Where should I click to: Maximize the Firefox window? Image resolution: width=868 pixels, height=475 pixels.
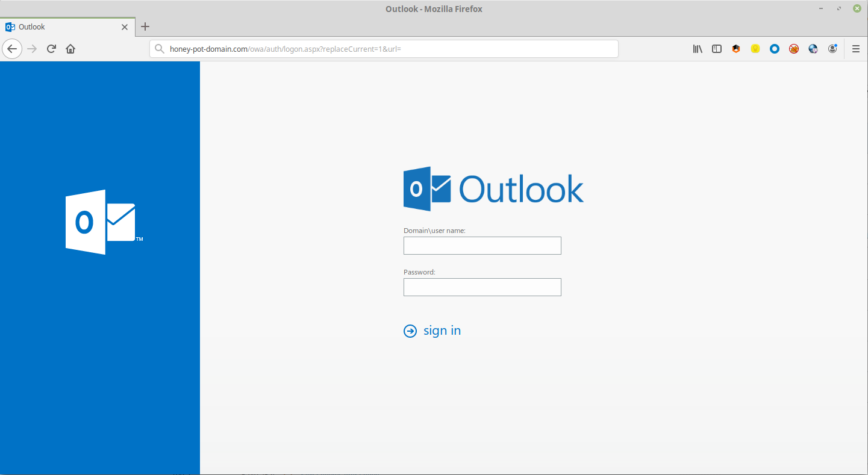(839, 8)
